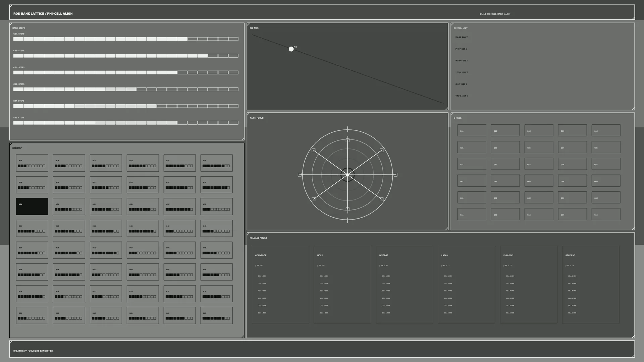The width and height of the screenshot is (644, 362).
Task: Pick rod cell 02F
Action: [216, 185]
